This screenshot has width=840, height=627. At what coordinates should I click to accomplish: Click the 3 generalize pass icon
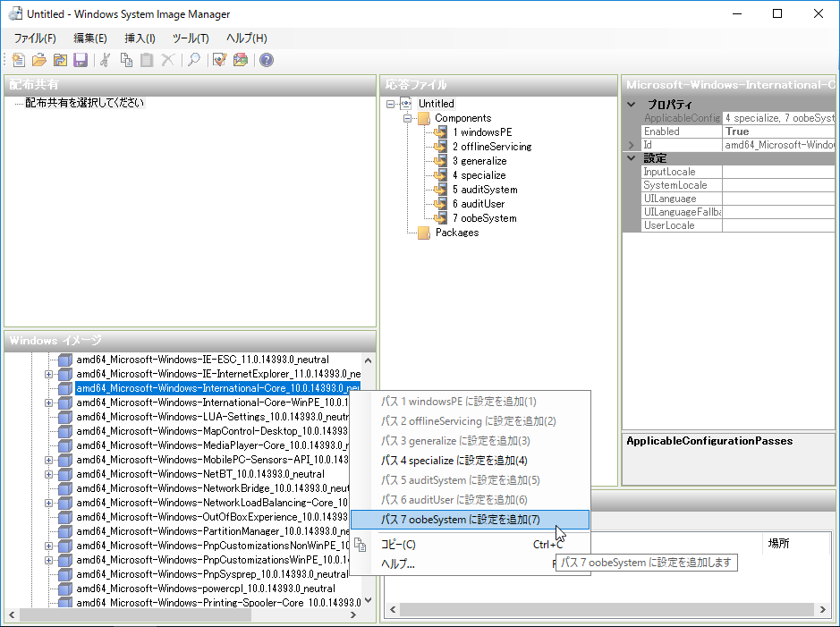(x=440, y=161)
